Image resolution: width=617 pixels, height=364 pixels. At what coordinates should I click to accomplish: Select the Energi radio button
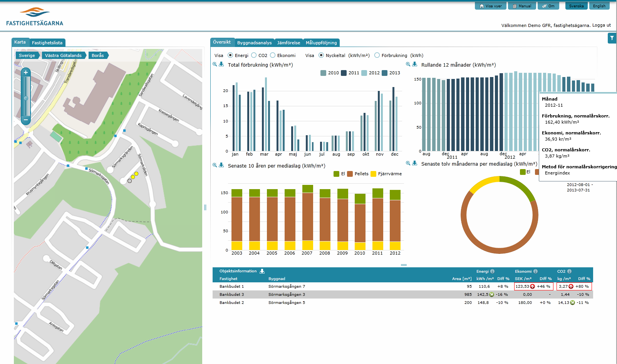230,55
